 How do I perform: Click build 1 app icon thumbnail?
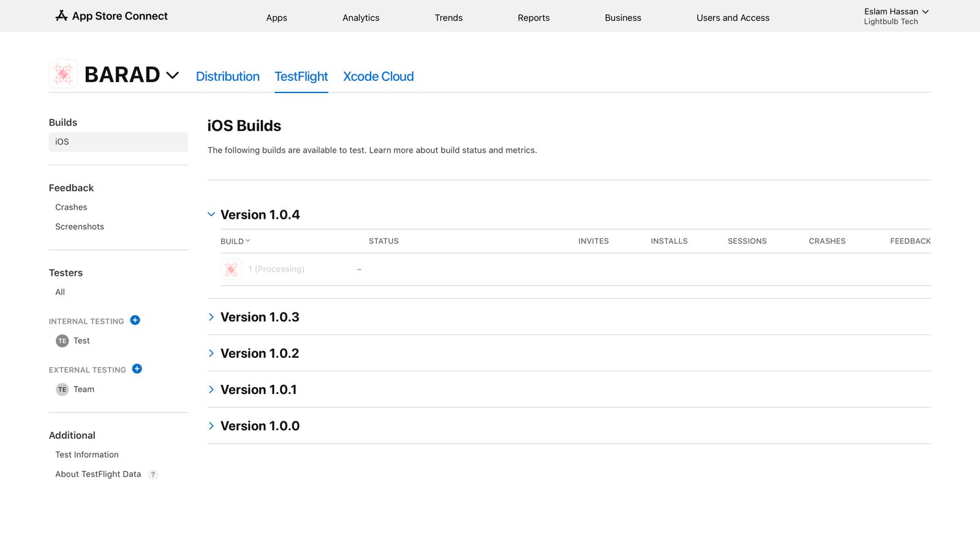click(x=231, y=269)
